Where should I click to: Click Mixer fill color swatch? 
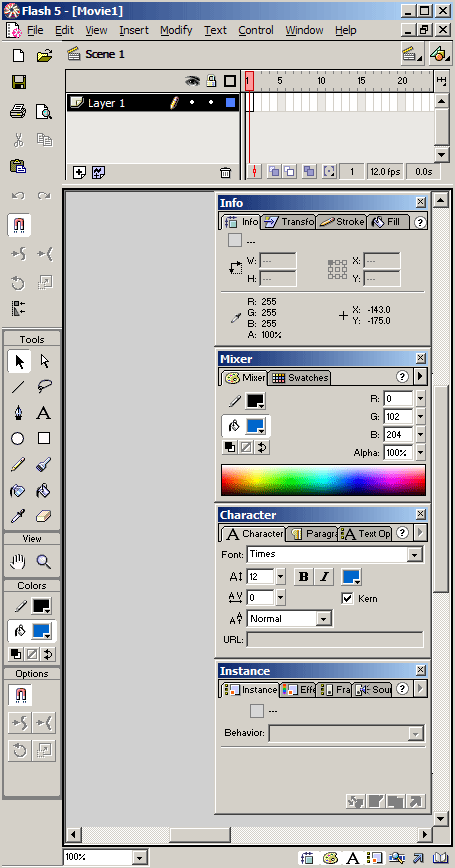click(x=255, y=426)
